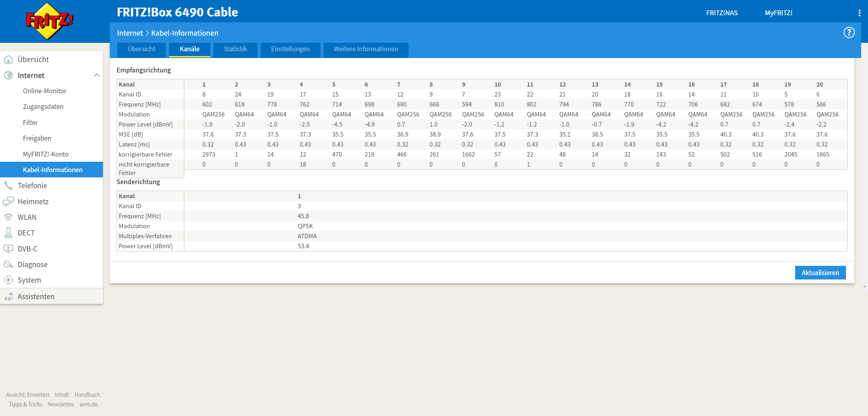Click the QPSK modulation value
Screen dimensions: 868x416
(305, 226)
